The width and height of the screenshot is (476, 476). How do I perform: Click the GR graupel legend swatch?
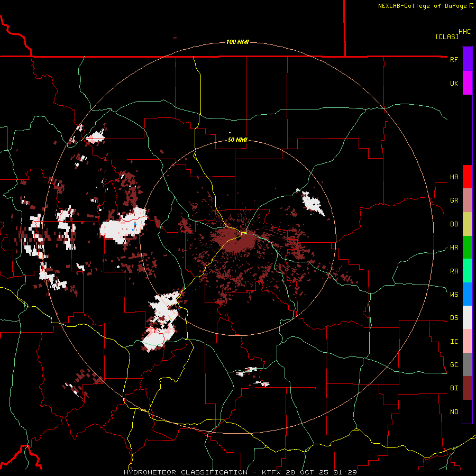pyautogui.click(x=467, y=200)
